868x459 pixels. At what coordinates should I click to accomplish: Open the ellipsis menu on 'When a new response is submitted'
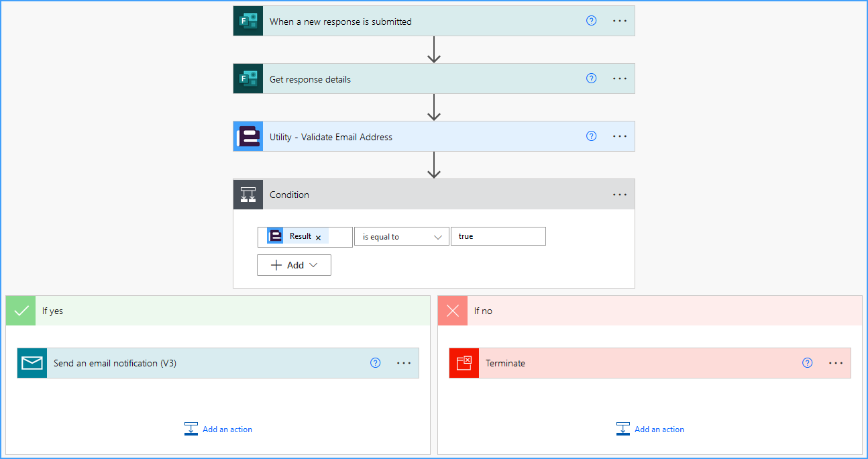click(620, 21)
